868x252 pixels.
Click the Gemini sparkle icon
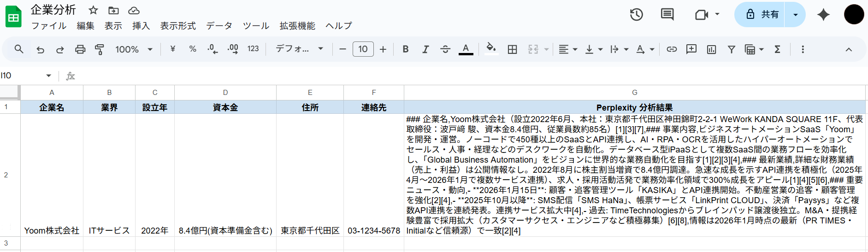(x=823, y=15)
